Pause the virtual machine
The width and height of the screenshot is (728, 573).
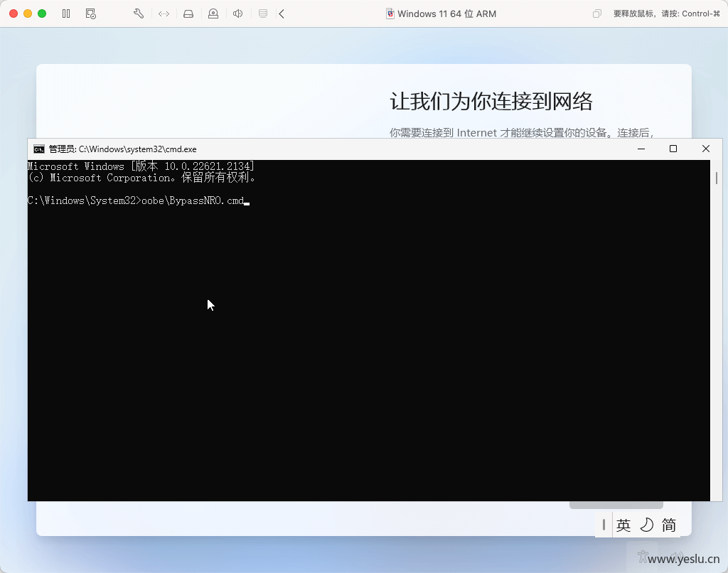pyautogui.click(x=66, y=14)
